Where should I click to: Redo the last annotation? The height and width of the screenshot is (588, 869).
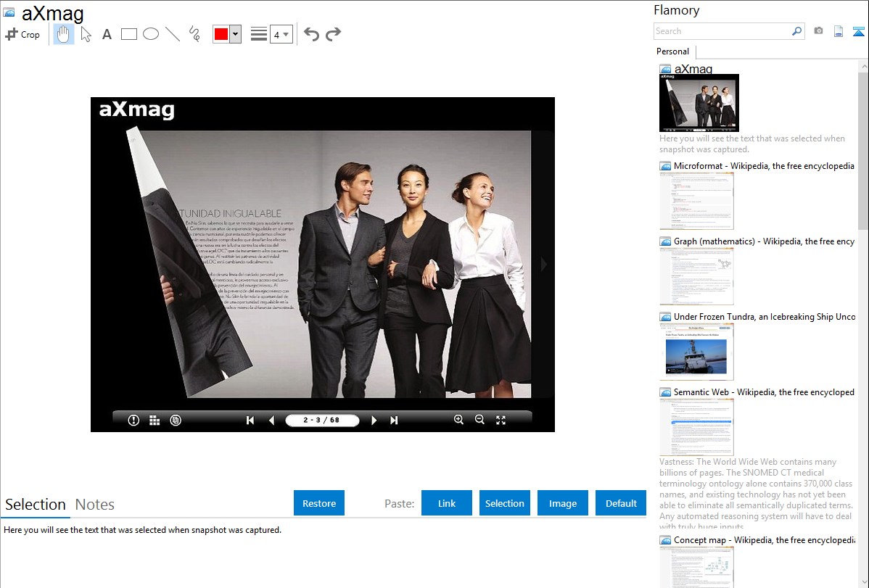point(333,34)
